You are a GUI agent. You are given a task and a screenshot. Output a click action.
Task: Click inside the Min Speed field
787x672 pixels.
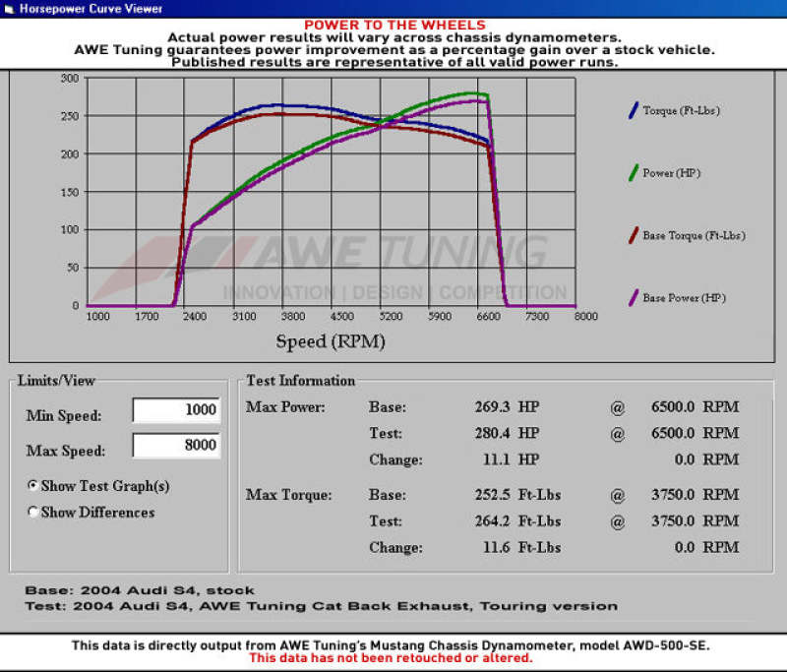pyautogui.click(x=175, y=409)
